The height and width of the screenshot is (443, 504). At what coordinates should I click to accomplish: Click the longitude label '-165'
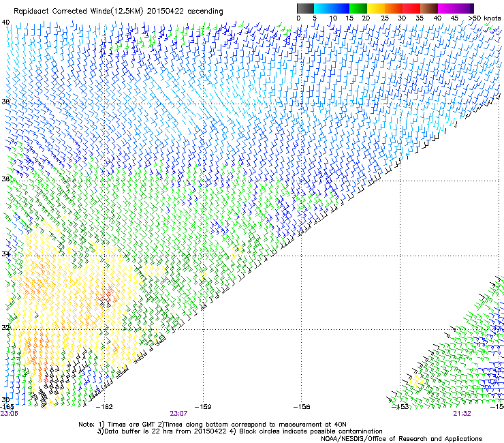(6, 407)
